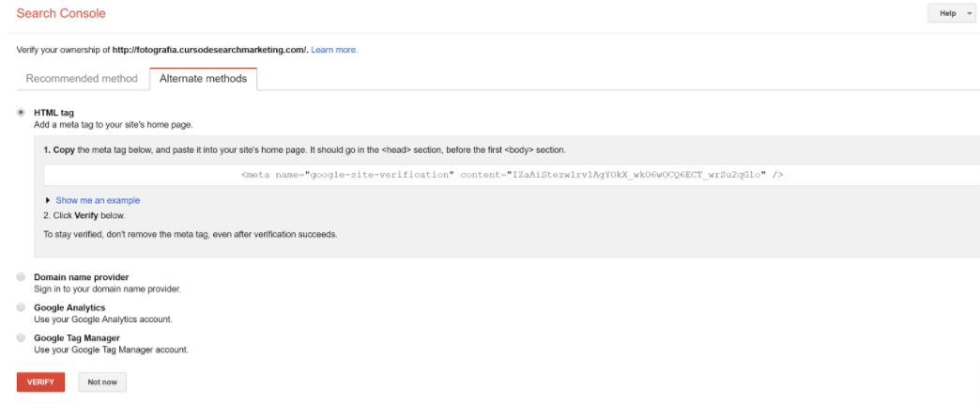Switch to the Recommended method tab
The width and height of the screenshot is (980, 404).
point(82,79)
